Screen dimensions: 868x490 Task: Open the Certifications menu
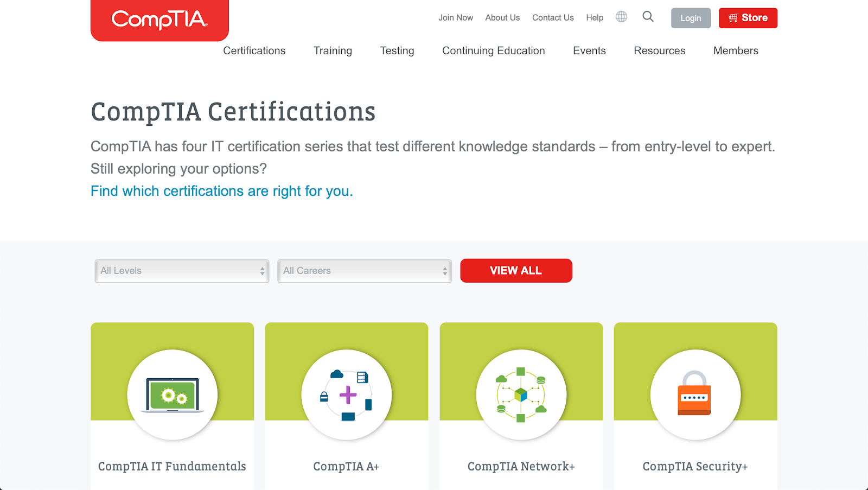(254, 50)
